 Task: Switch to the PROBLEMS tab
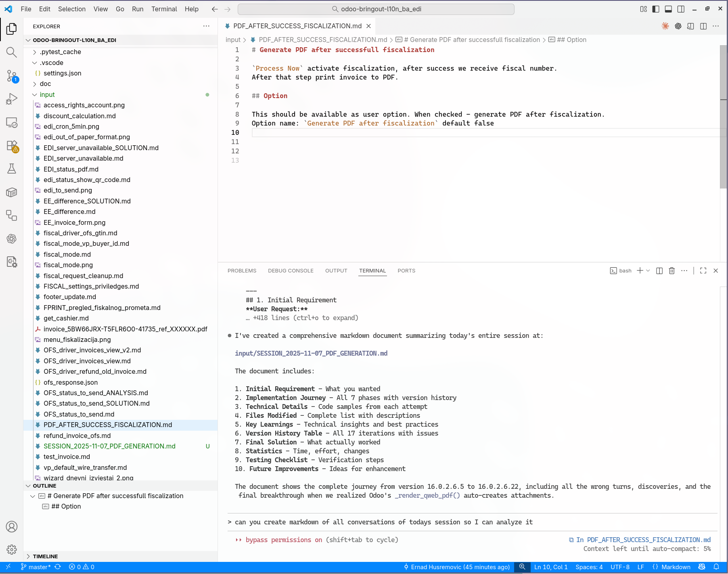[242, 271]
